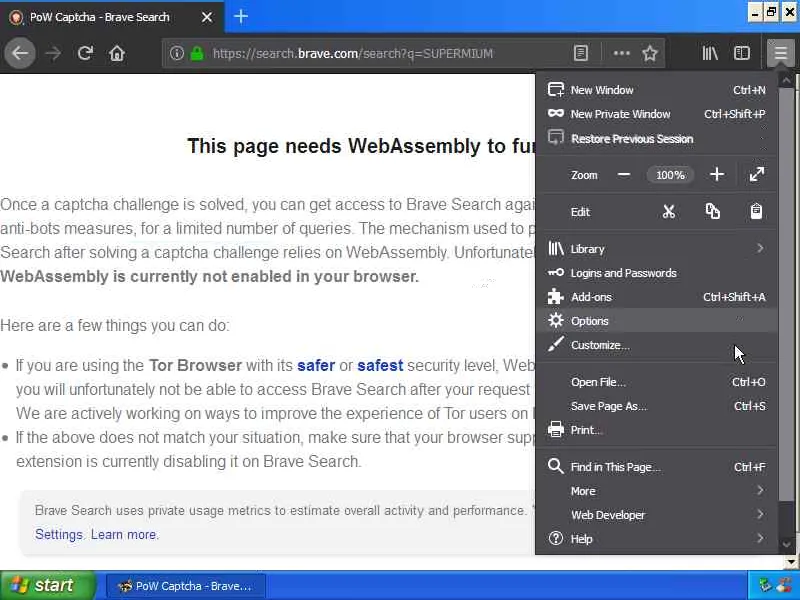Go back with the back arrow button
Screen dimensions: 800x600
click(20, 53)
